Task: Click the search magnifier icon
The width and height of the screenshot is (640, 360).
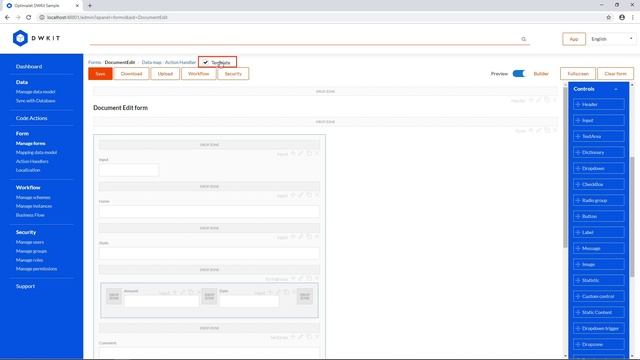Action: point(524,39)
